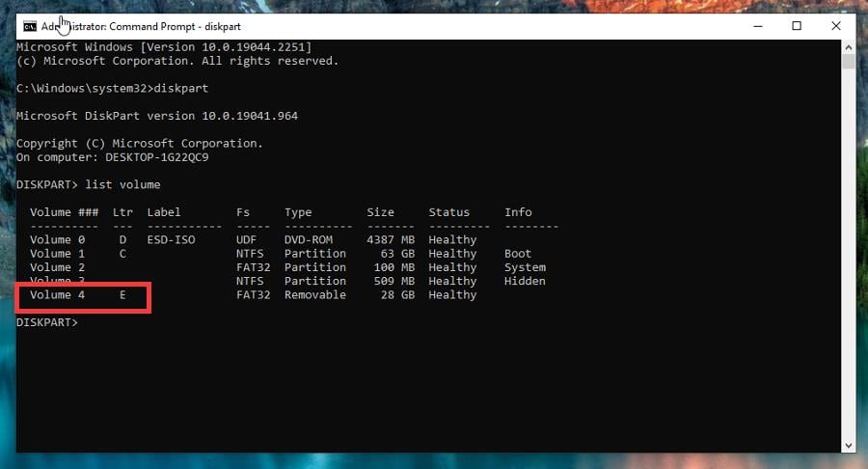
Task: Click the 'Type' column header
Action: tap(298, 212)
